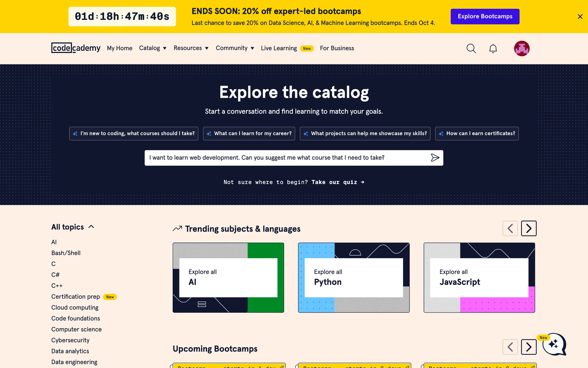
Task: Dismiss the bootcamp promo banner
Action: pos(580,17)
